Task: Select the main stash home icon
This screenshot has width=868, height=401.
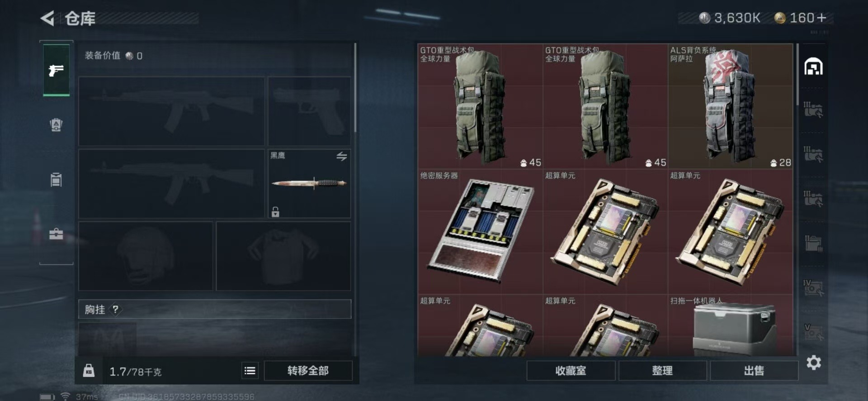Action: tap(813, 67)
